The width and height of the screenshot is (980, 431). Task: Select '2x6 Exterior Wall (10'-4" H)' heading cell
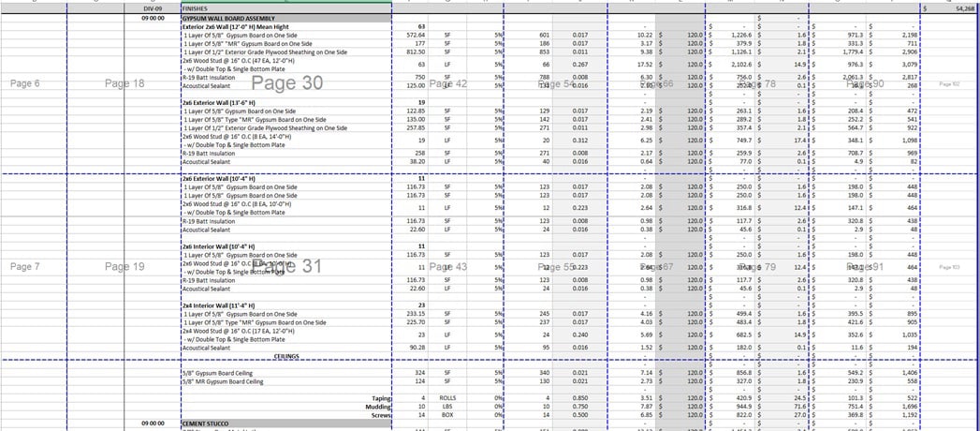pos(286,178)
